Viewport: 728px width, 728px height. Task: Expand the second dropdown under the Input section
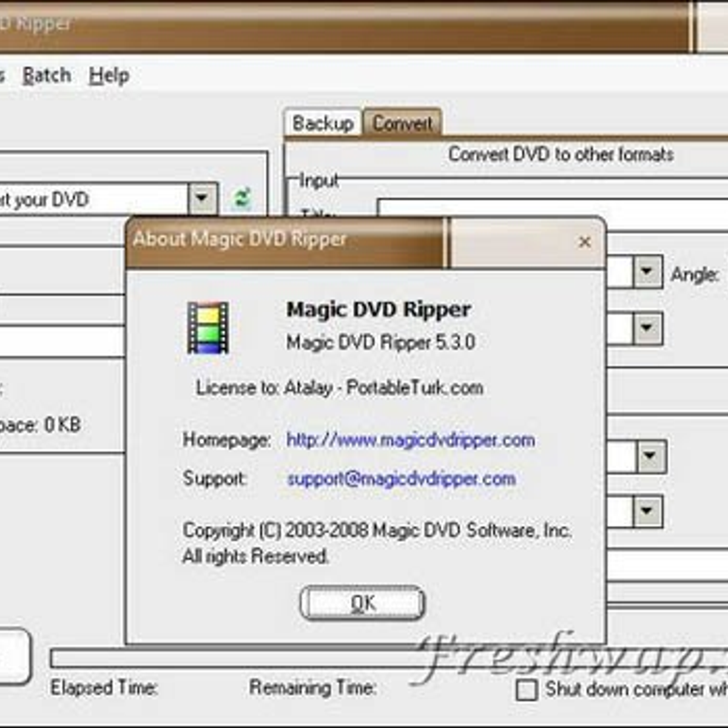coord(647,328)
